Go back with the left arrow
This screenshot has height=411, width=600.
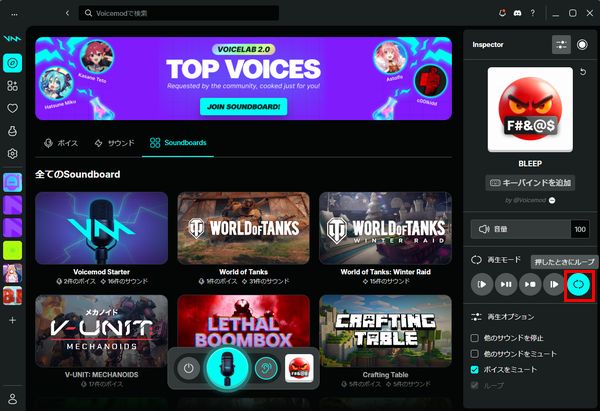click(67, 13)
